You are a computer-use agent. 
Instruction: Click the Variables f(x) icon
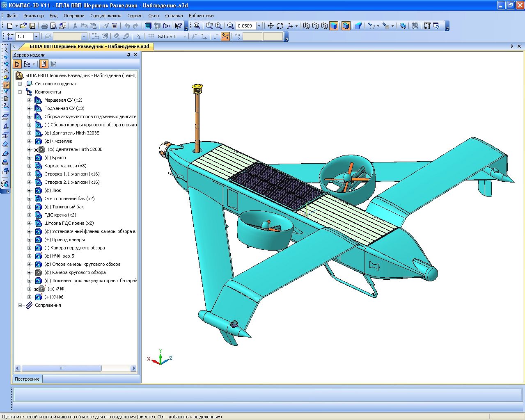coord(166,26)
